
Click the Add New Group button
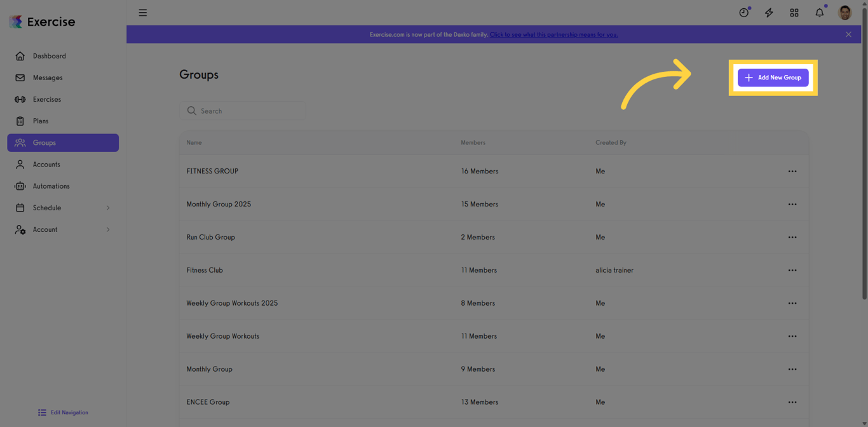pyautogui.click(x=773, y=77)
